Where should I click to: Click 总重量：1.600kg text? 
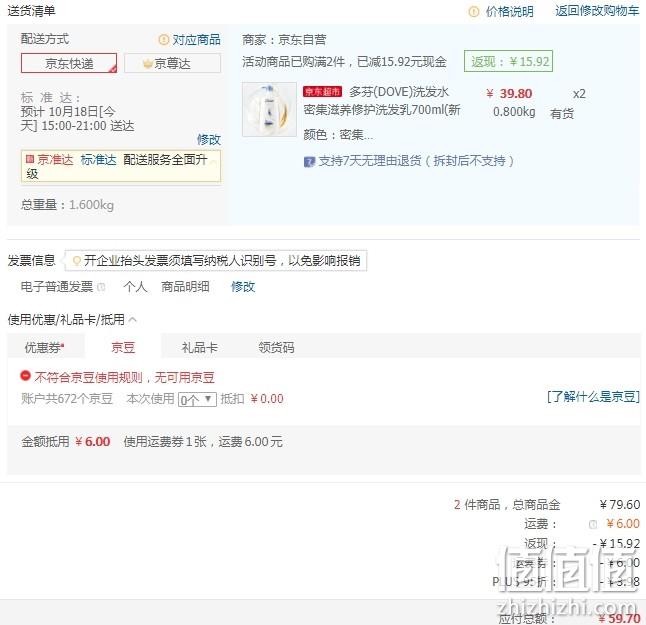(x=67, y=204)
